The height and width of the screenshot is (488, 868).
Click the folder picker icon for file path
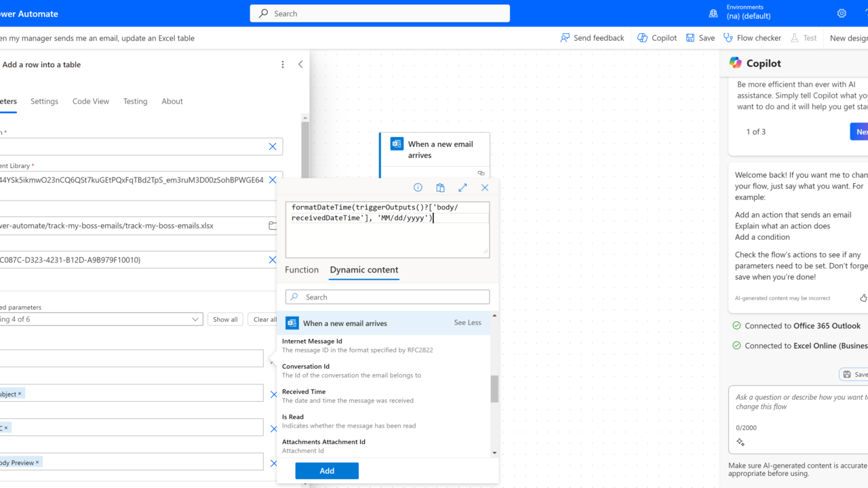pyautogui.click(x=273, y=226)
